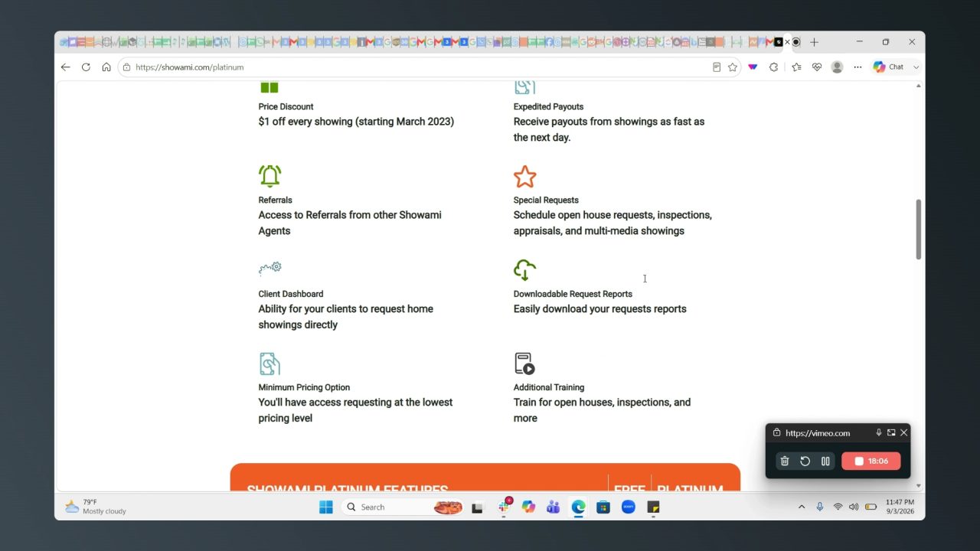980x551 pixels.
Task: Open the Favorites list icon
Action: click(x=796, y=67)
